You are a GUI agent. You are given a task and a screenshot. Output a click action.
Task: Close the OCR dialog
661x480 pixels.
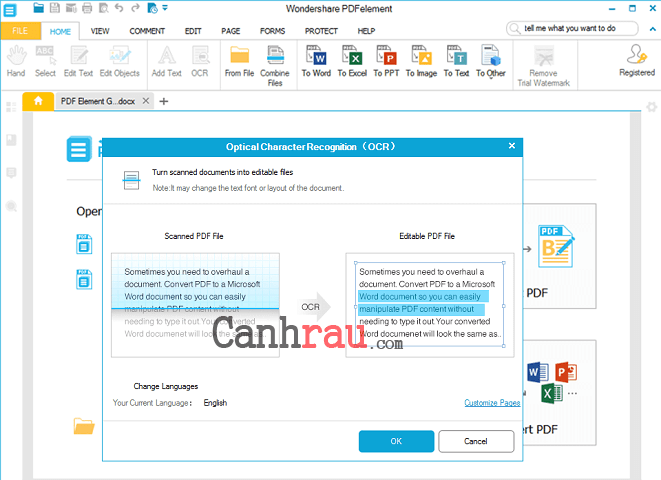512,146
